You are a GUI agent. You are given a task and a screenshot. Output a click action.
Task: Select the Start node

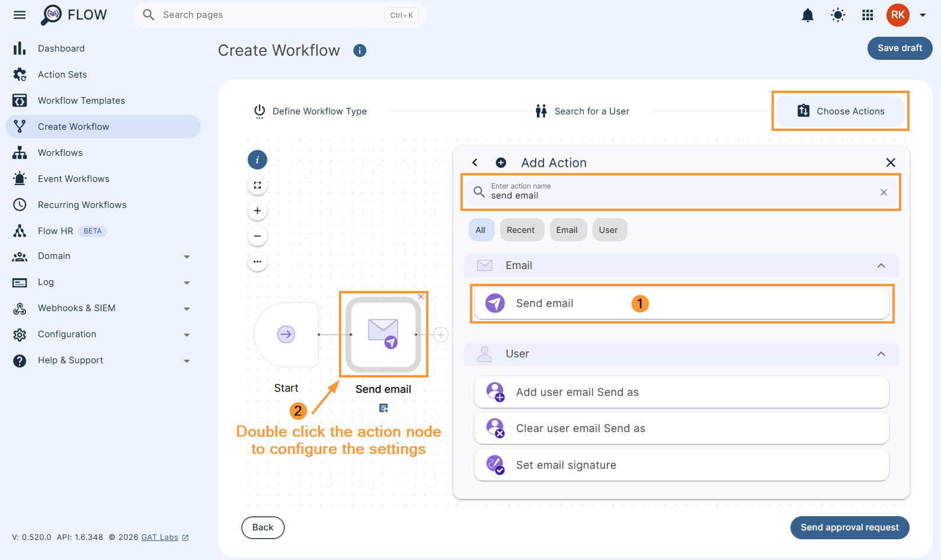coord(286,334)
